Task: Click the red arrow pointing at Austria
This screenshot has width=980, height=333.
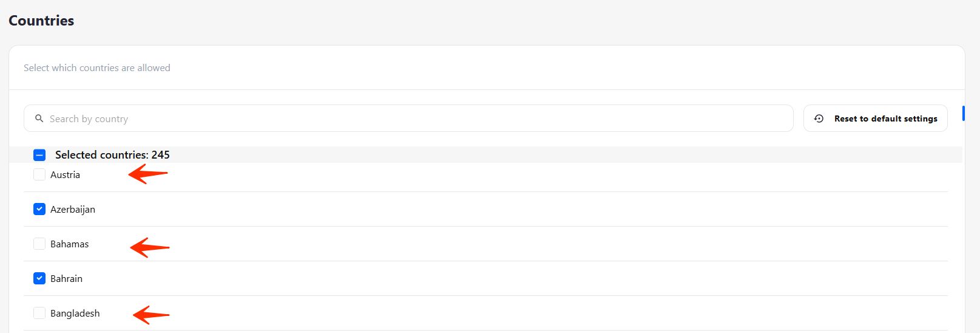Action: click(147, 174)
